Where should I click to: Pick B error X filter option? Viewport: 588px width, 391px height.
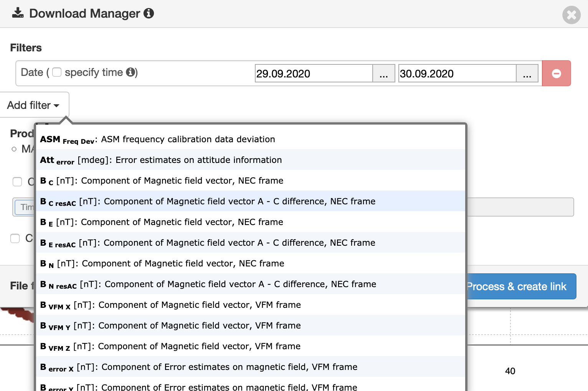coord(251,367)
